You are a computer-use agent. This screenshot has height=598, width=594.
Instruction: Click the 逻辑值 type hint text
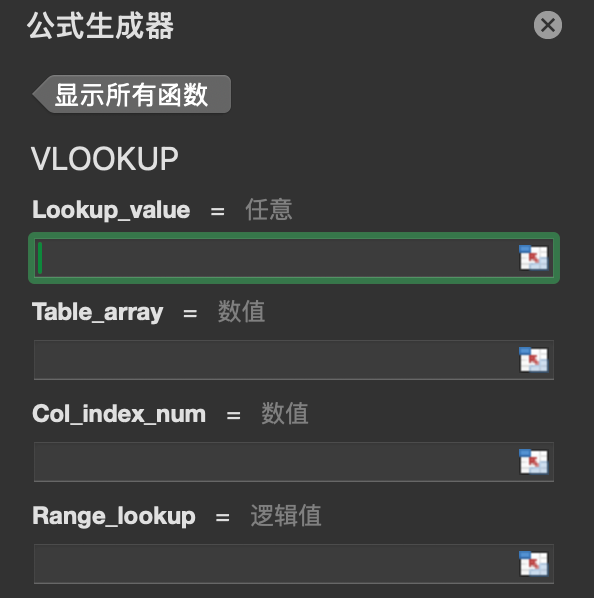point(286,516)
